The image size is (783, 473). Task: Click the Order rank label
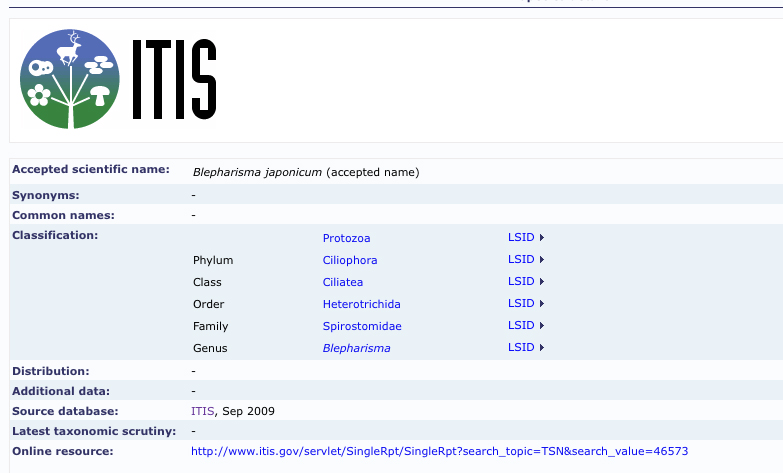tap(208, 304)
